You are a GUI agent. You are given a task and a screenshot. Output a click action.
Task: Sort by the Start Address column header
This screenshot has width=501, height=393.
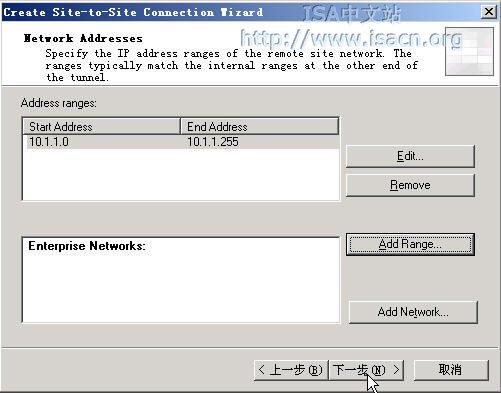tap(101, 126)
